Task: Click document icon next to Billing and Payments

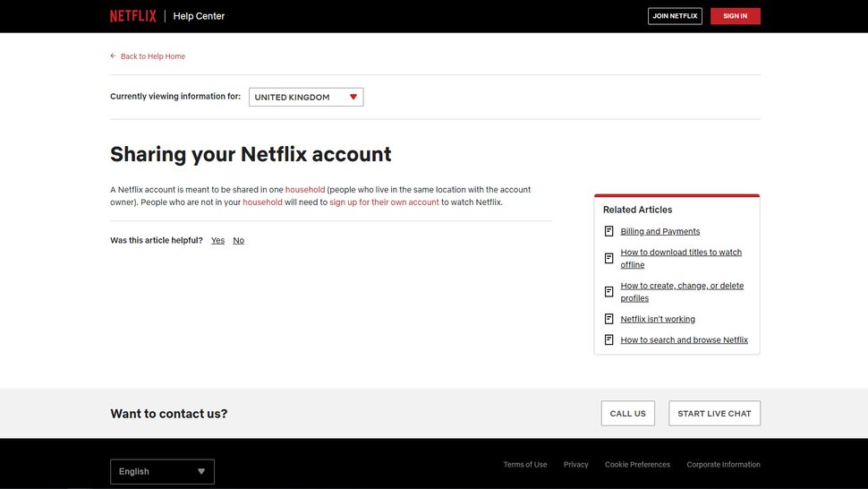Action: (608, 231)
